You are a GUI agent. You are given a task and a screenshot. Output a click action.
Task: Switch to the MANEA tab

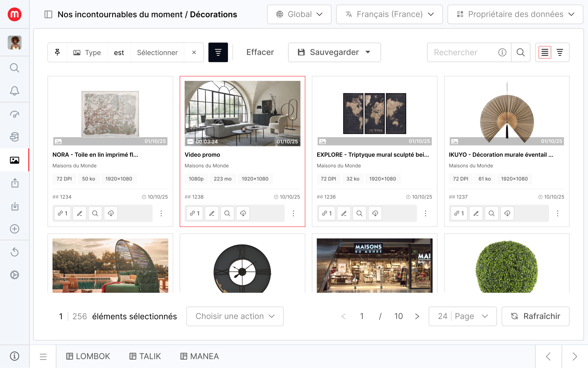pos(199,356)
